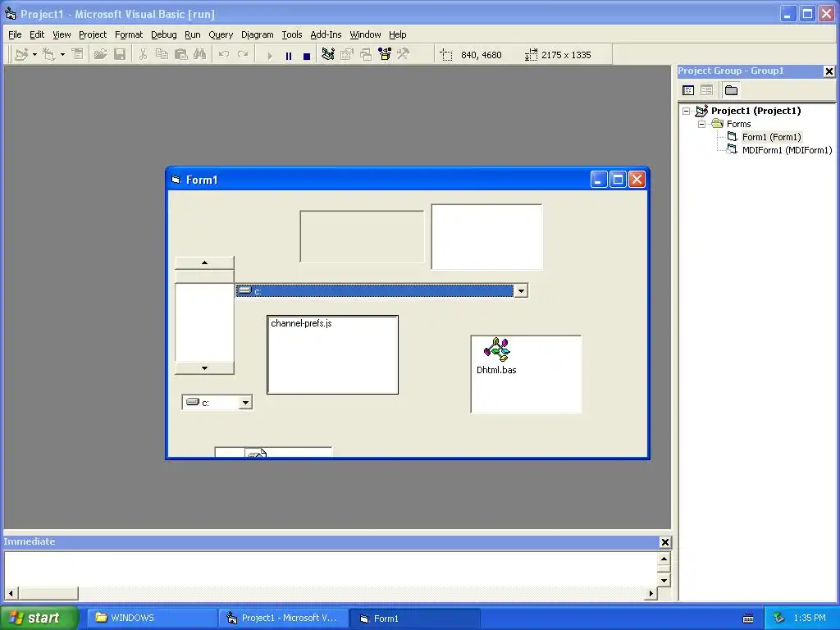Viewport: 840px width, 630px height.
Task: Close the Immediate window panel
Action: point(664,542)
